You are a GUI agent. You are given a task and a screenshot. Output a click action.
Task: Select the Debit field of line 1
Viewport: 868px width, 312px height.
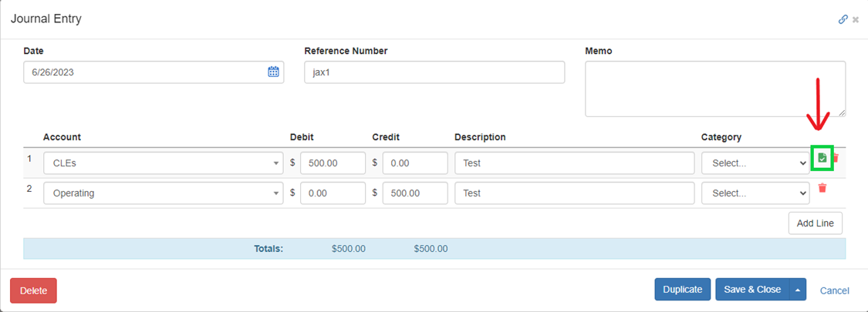(x=333, y=163)
